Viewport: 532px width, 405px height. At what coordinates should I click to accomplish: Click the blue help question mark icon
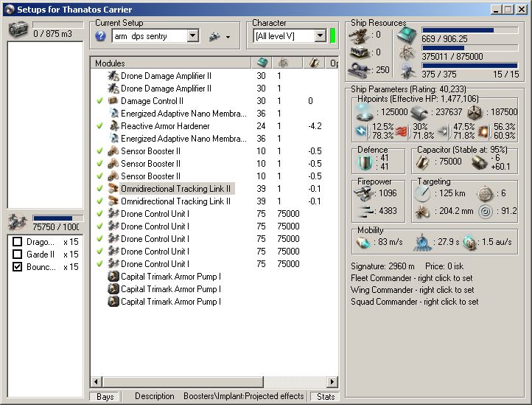coord(100,36)
